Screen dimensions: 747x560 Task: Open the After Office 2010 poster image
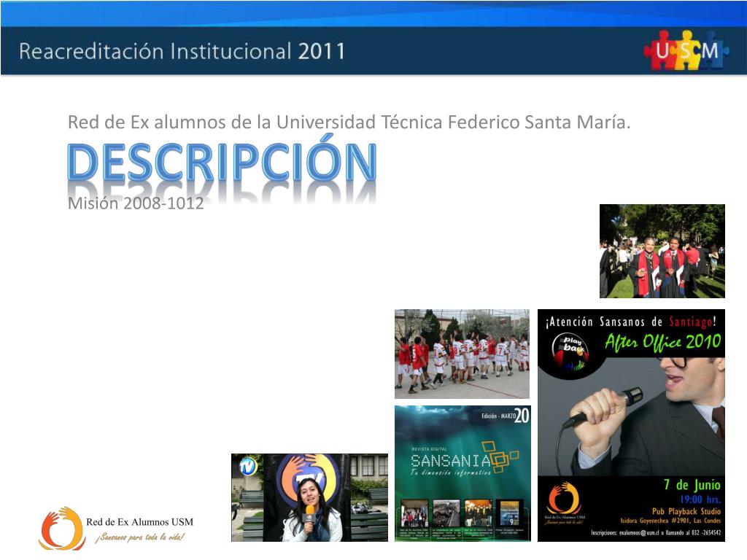tap(631, 425)
